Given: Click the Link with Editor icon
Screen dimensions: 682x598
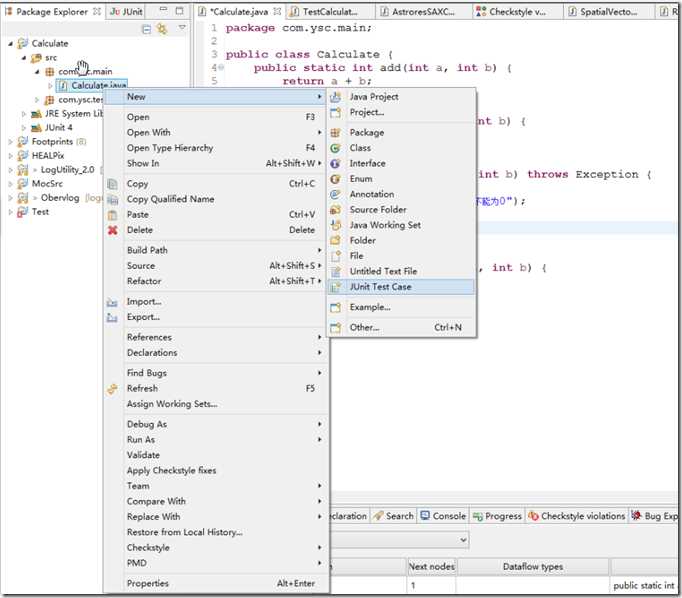Looking at the screenshot, I should point(161,29).
